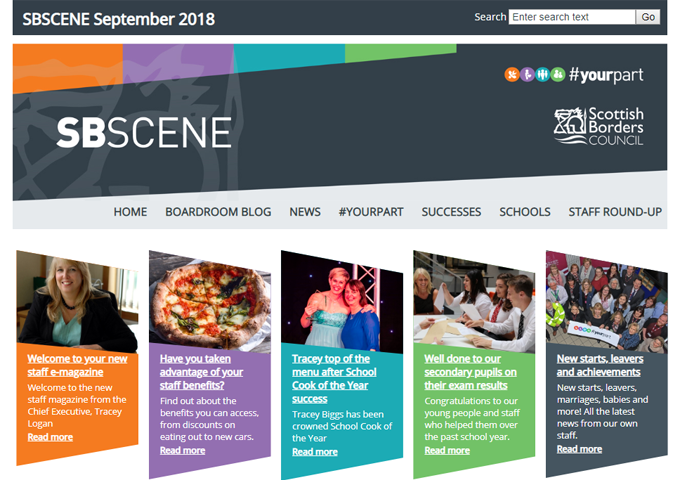
Task: Open the Boardroom Blog menu item
Action: click(x=218, y=212)
